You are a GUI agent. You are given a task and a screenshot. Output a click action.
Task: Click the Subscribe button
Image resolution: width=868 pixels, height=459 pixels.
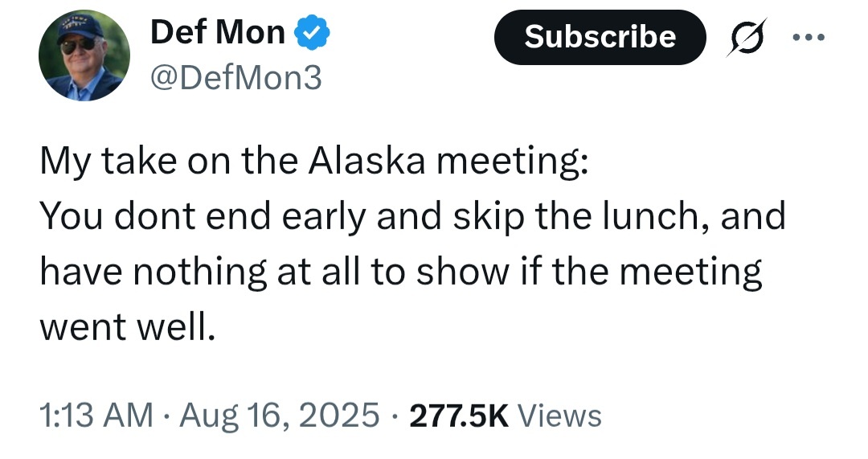click(600, 37)
